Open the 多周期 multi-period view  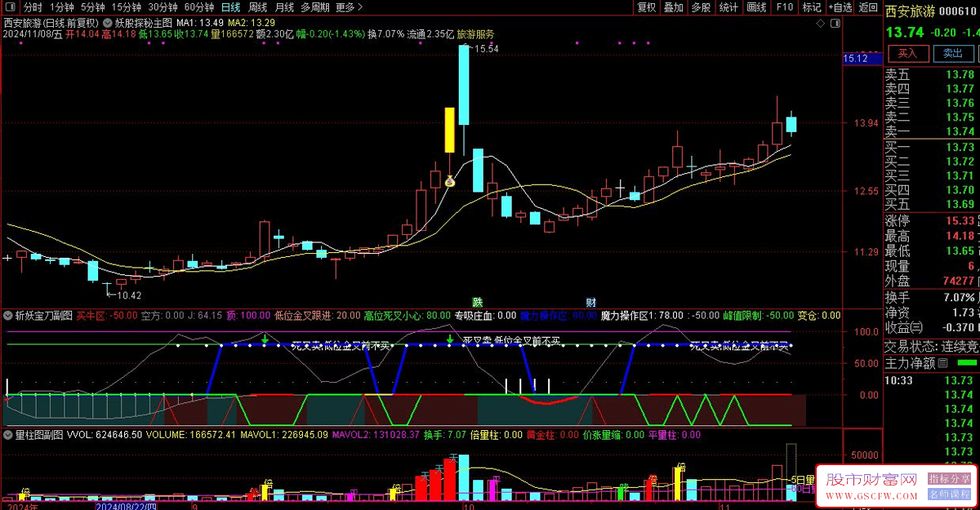(x=315, y=7)
